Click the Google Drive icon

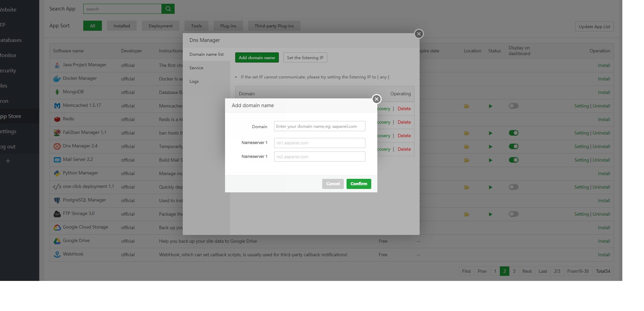click(x=57, y=241)
